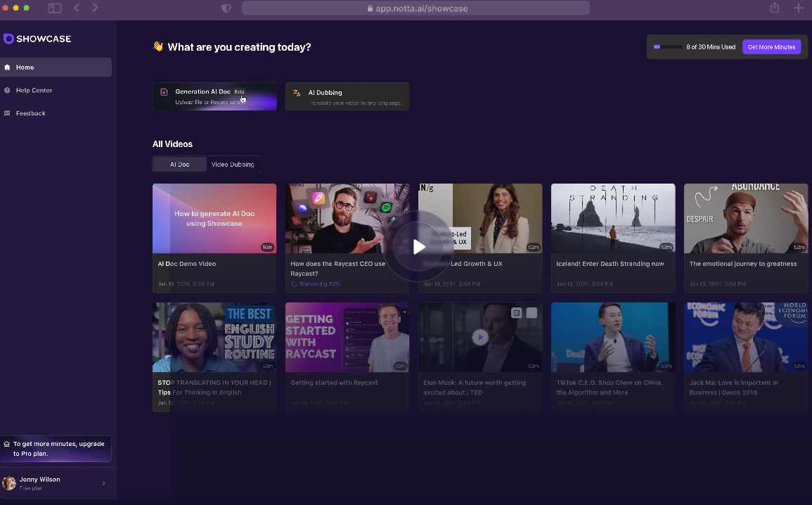Open the Iceland Death Stranding video thumbnail
The image size is (812, 505).
(x=613, y=218)
